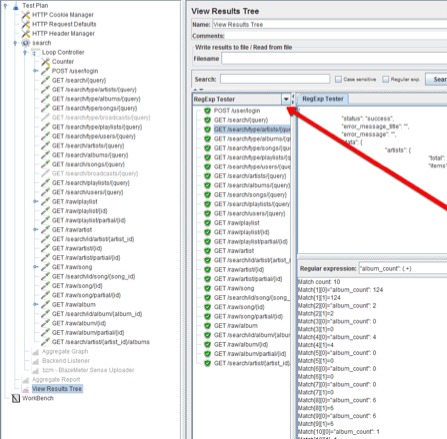Select the Test Plan flask icon
447x439 pixels.
pyautogui.click(x=16, y=6)
